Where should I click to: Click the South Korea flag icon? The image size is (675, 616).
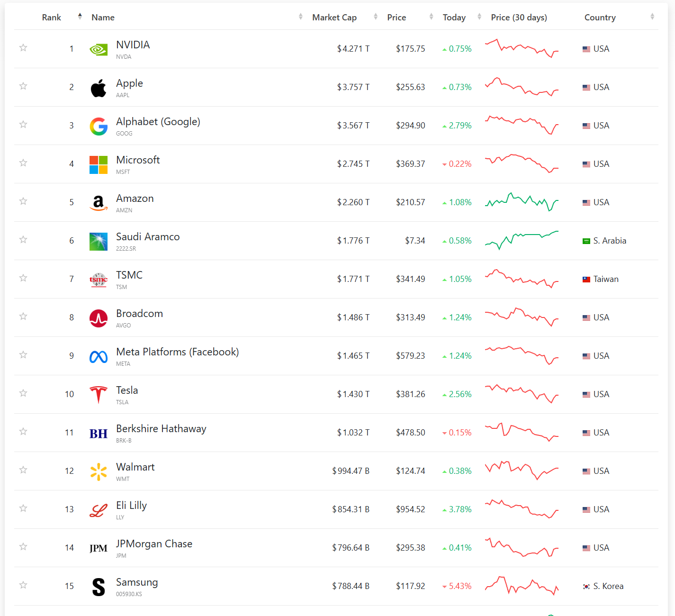point(586,586)
